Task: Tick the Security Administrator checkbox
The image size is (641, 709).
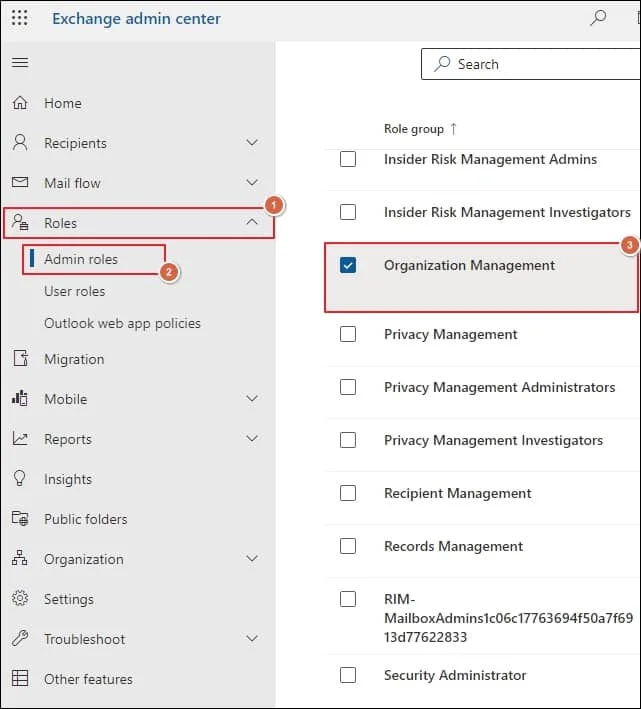Action: click(x=348, y=675)
